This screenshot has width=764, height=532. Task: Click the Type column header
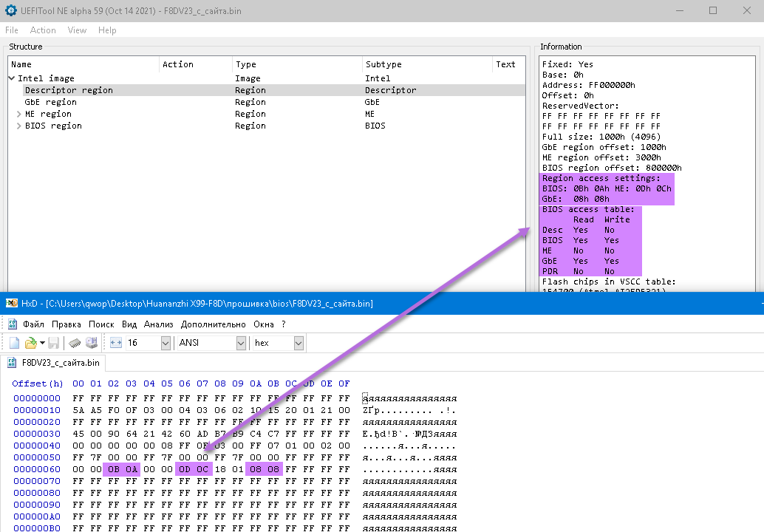[297, 64]
